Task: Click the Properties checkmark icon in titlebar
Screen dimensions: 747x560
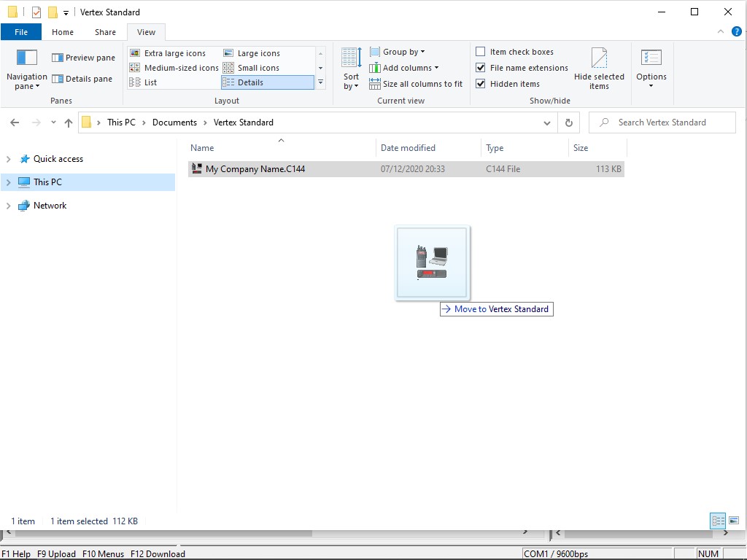Action: click(36, 12)
